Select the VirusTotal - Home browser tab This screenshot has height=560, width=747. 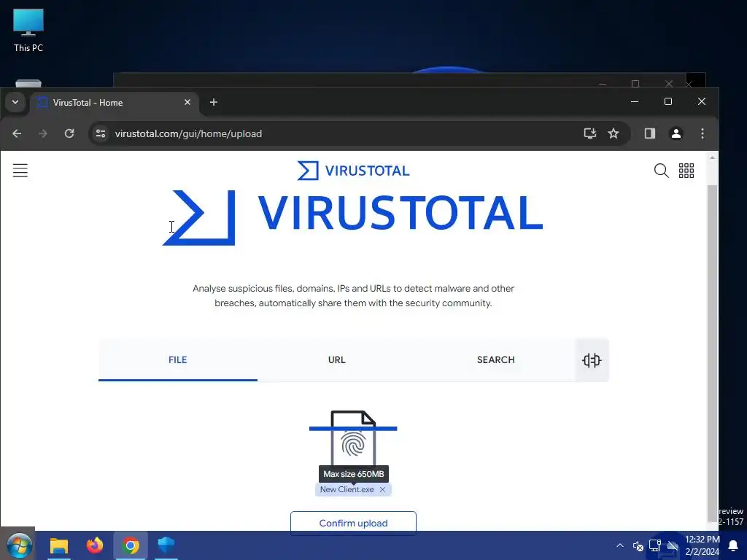click(115, 102)
